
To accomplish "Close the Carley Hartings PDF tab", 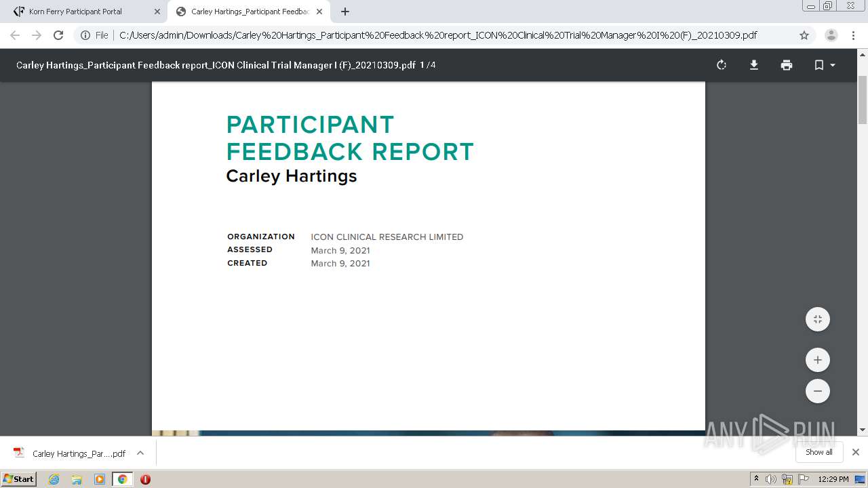I will (x=319, y=12).
